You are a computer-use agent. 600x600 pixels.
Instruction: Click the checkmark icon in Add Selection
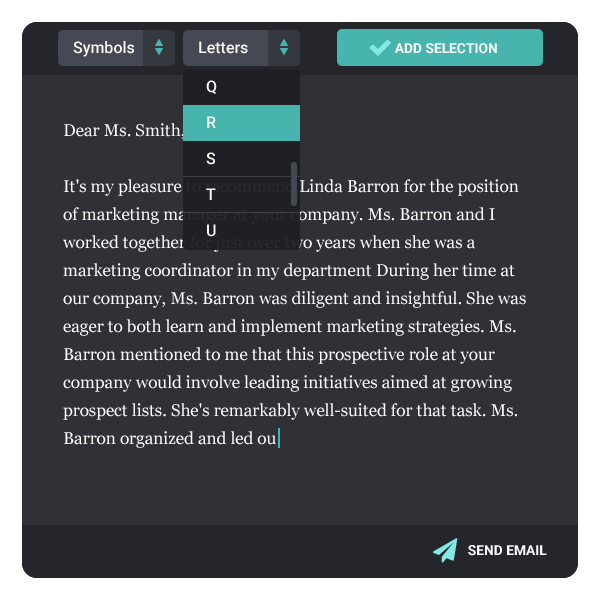[380, 48]
